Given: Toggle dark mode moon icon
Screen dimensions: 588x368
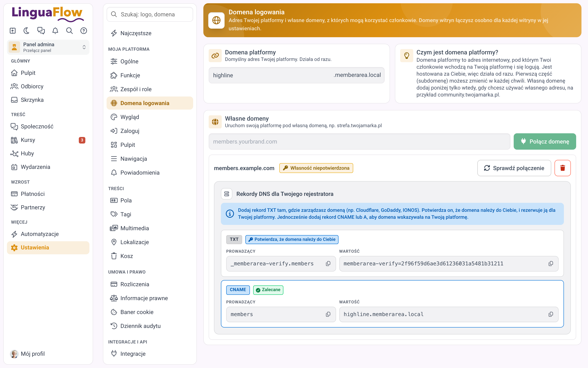Looking at the screenshot, I should click(x=27, y=31).
